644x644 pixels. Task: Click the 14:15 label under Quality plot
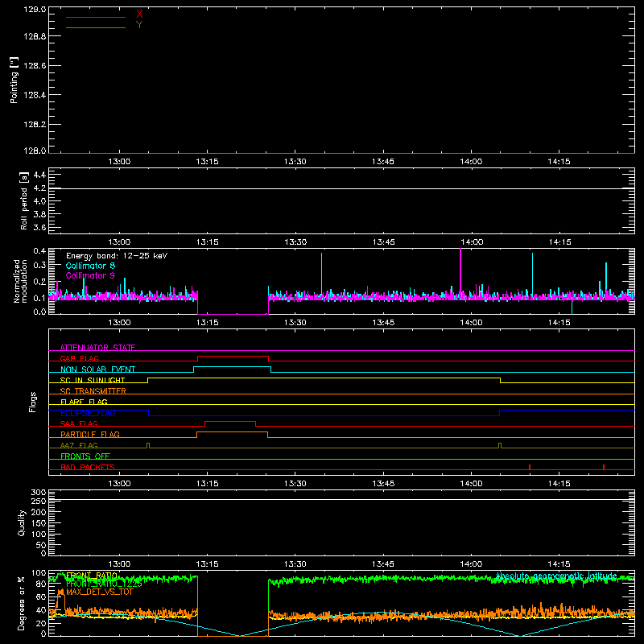click(559, 564)
